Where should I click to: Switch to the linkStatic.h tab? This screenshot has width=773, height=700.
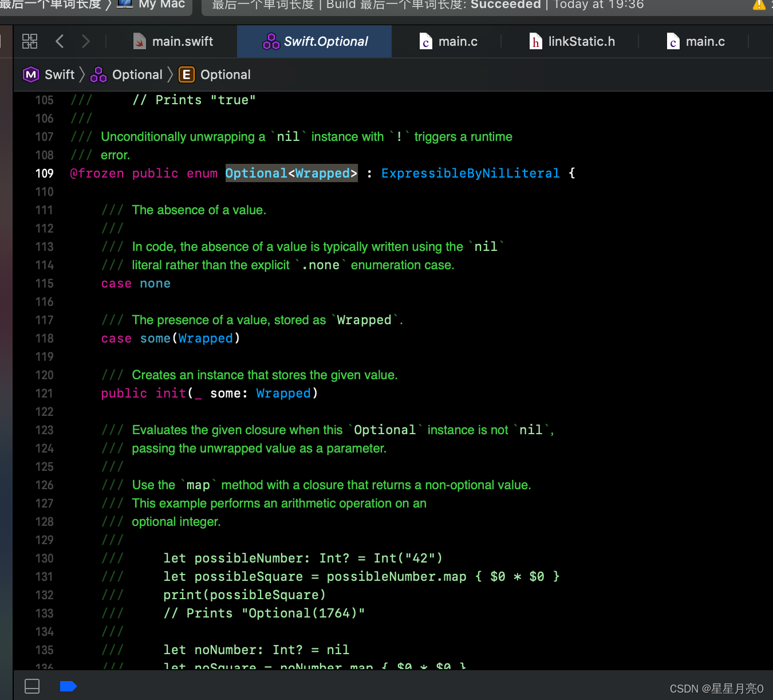click(572, 41)
